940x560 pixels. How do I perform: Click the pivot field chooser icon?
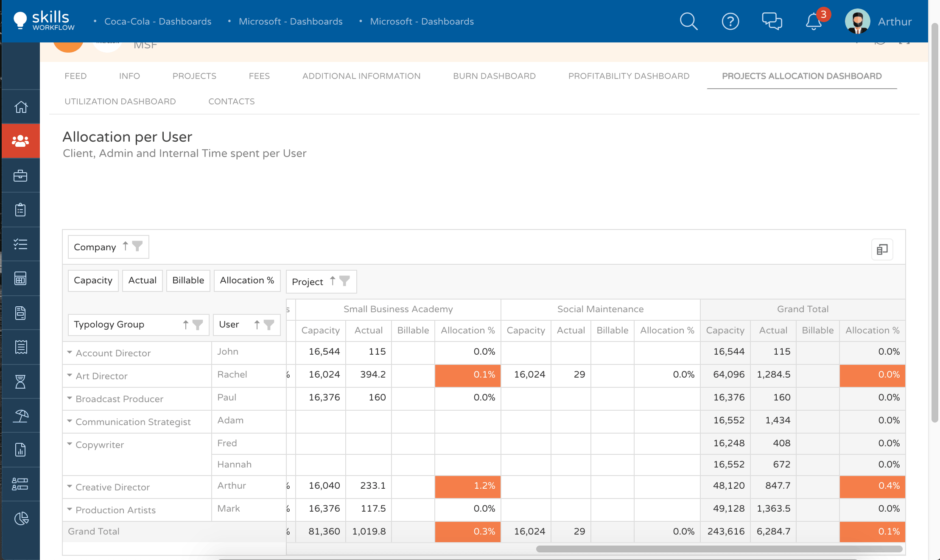pos(882,249)
